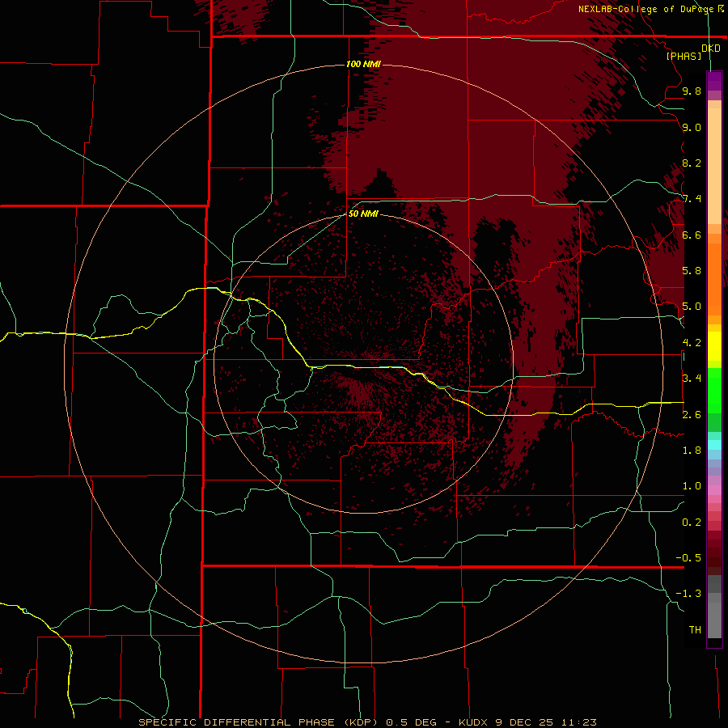
Task: Click the 8.2 legend value
Action: [x=692, y=163]
